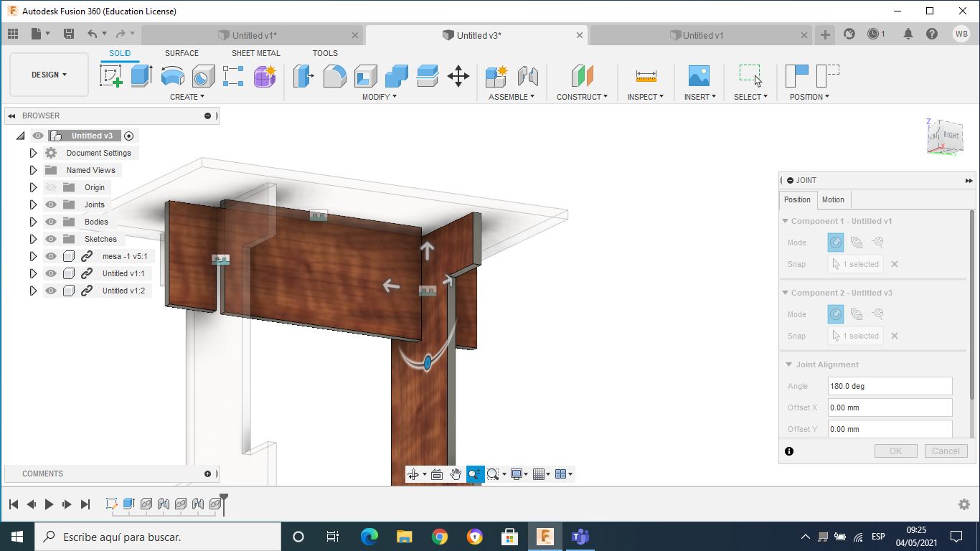Viewport: 980px width, 551px height.
Task: Activate the Untitled v3 root radio button
Action: point(129,136)
